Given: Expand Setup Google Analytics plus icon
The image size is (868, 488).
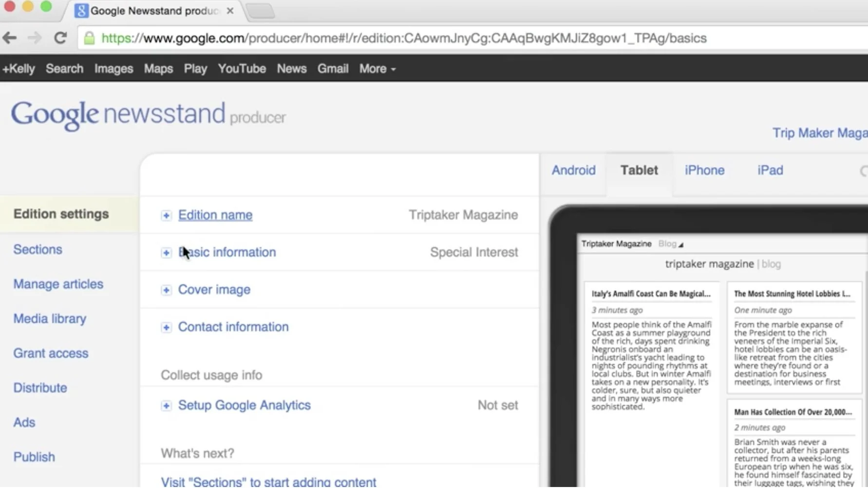Looking at the screenshot, I should tap(166, 406).
